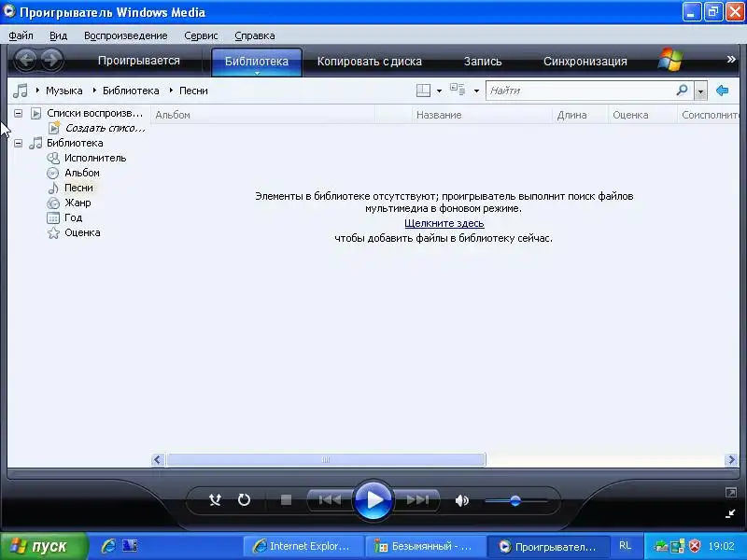Open the Воспроизведение menu
This screenshot has width=747, height=560.
pyautogui.click(x=126, y=35)
